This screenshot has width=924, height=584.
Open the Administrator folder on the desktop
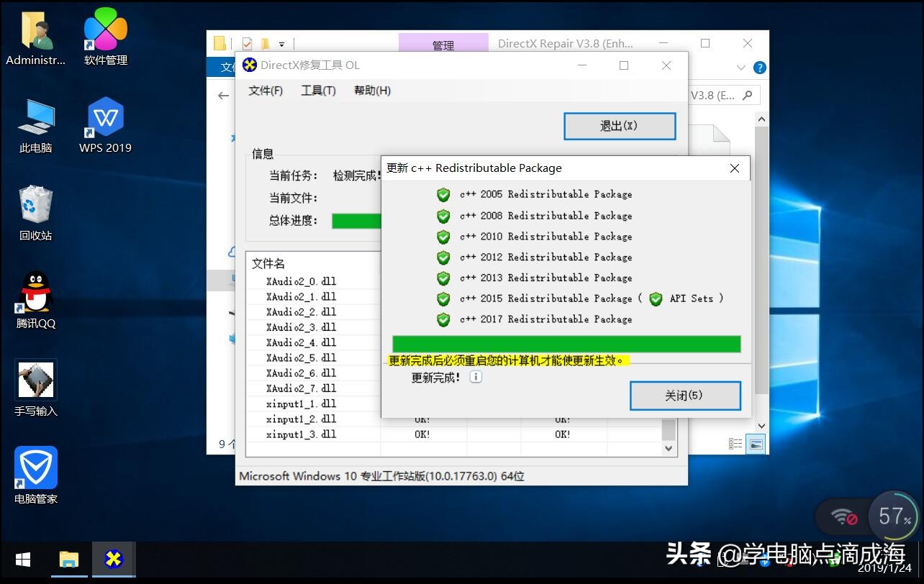(x=35, y=37)
